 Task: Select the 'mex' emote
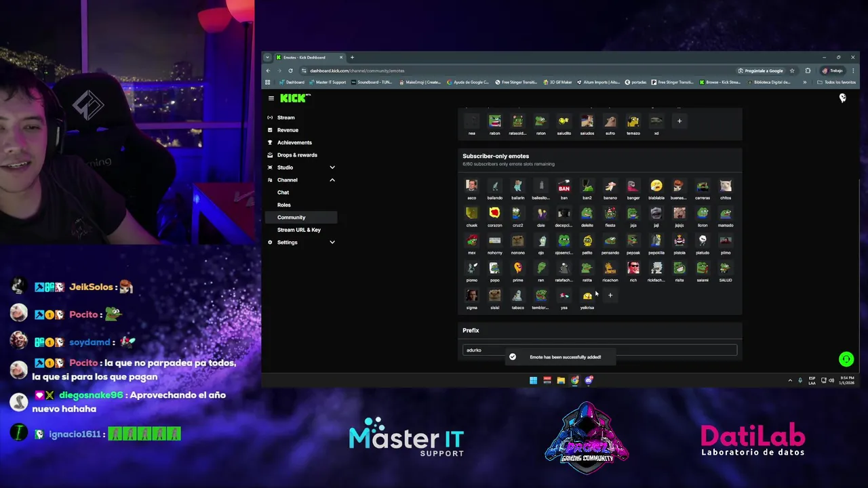pyautogui.click(x=471, y=241)
